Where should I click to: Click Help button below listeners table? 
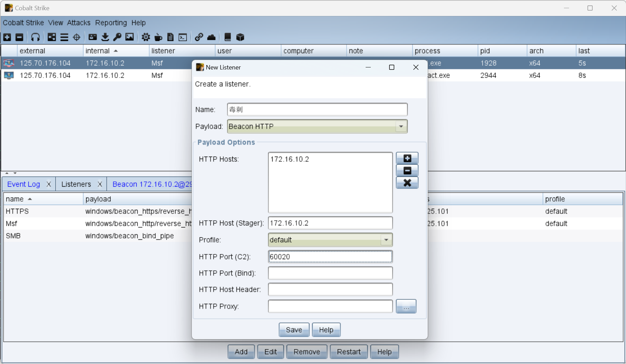point(384,352)
